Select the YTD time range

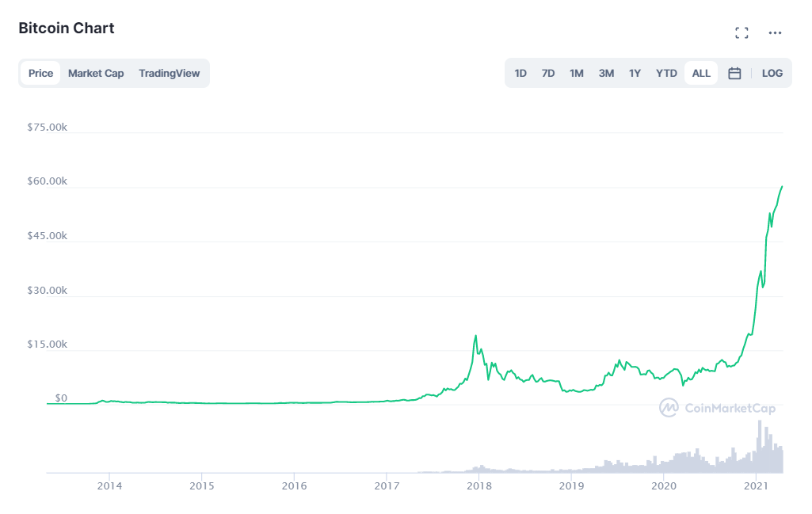(x=666, y=74)
